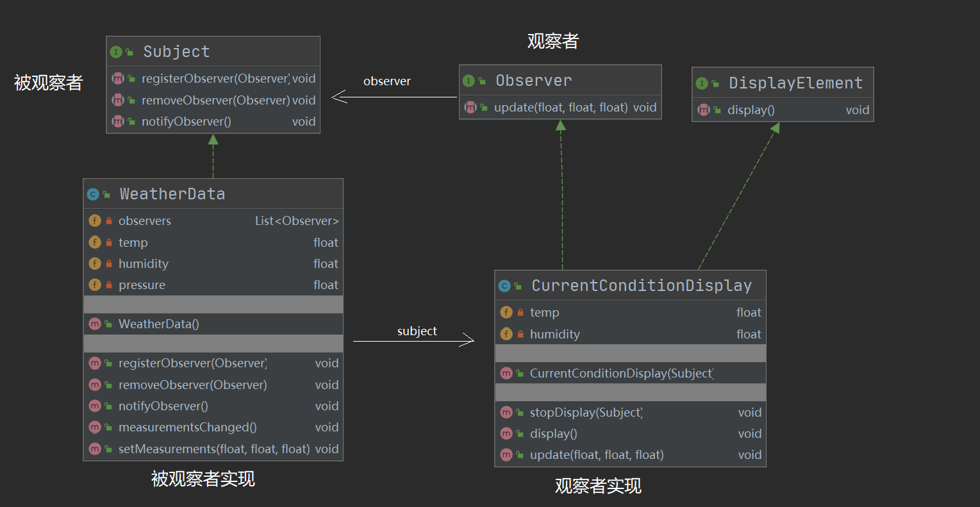This screenshot has height=507, width=980.
Task: Click the DisplayElement header title
Action: [x=795, y=83]
